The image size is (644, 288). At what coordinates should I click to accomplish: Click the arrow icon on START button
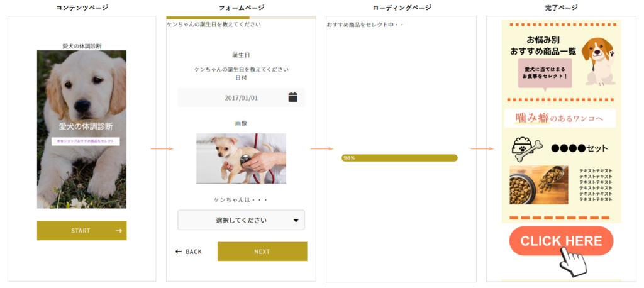118,231
